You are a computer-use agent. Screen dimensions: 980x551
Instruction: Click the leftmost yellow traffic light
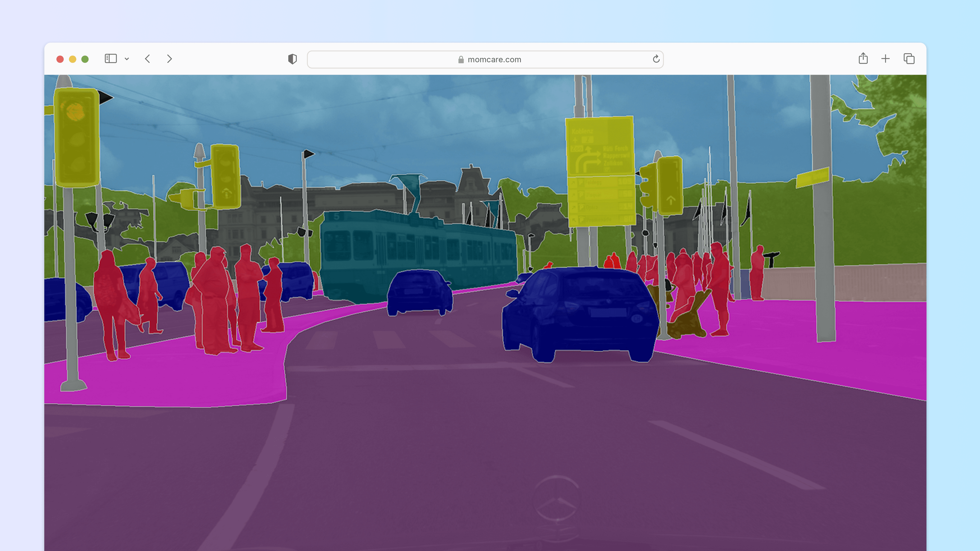click(77, 137)
